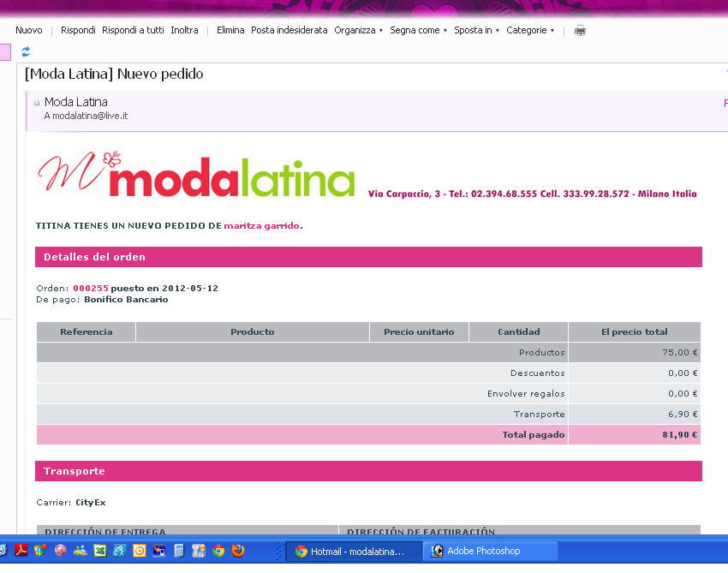Open the Sposta in dropdown
Image resolution: width=728 pixels, height=573 pixels.
[477, 30]
